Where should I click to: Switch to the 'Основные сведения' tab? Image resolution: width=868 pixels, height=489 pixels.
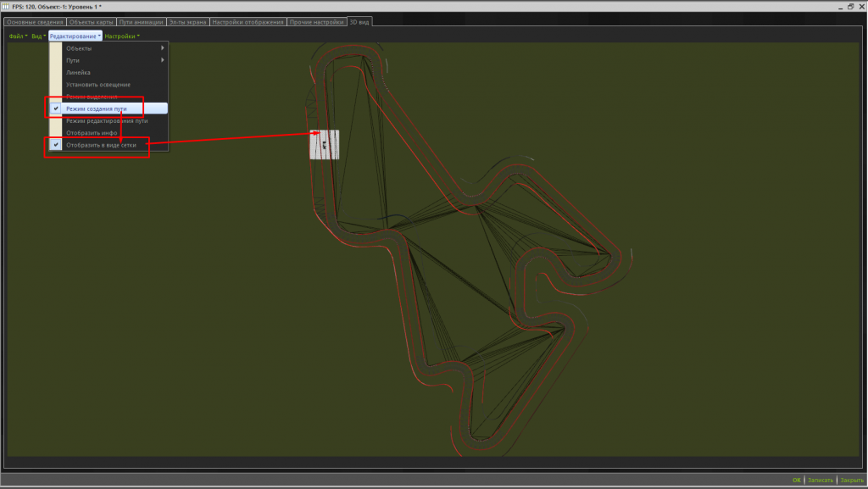point(35,21)
